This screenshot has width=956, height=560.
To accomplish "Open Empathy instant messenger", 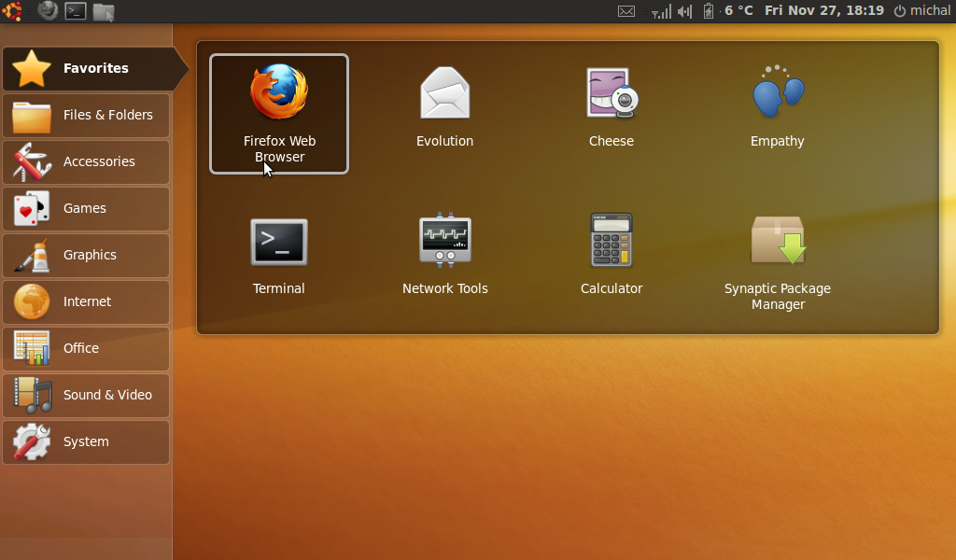I will coord(778,106).
